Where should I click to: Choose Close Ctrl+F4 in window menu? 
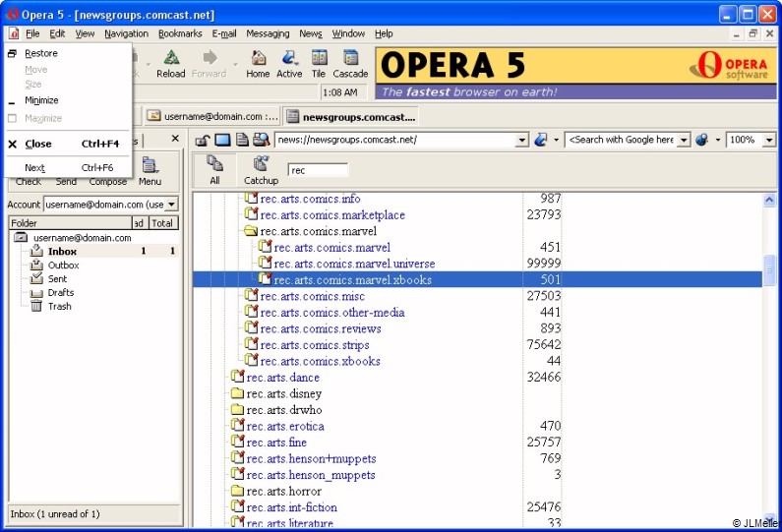(x=68, y=144)
